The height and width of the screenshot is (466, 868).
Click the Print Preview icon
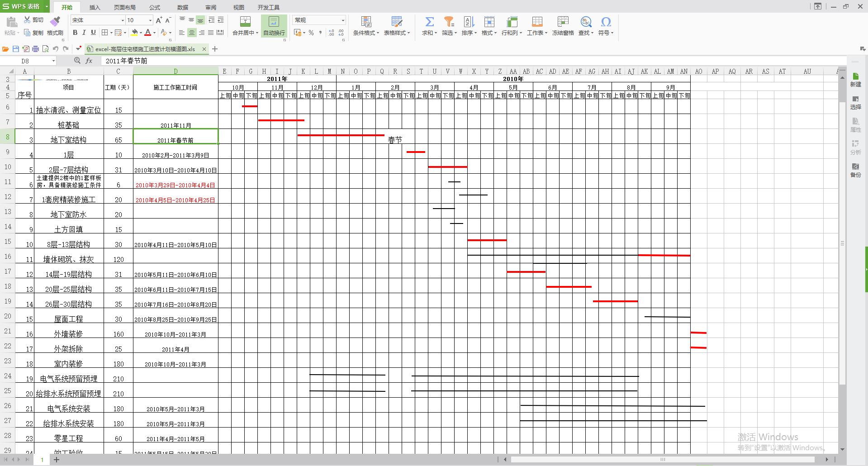coord(45,49)
